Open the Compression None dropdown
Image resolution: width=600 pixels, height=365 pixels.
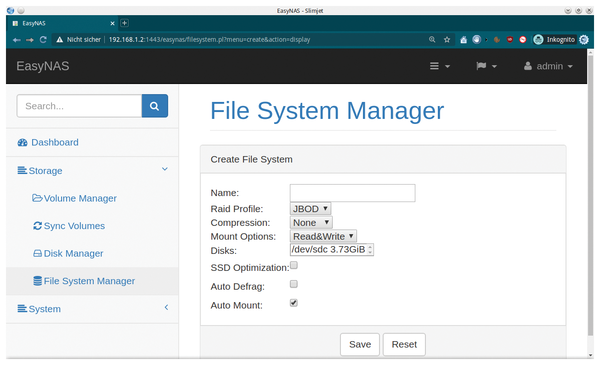tap(311, 223)
